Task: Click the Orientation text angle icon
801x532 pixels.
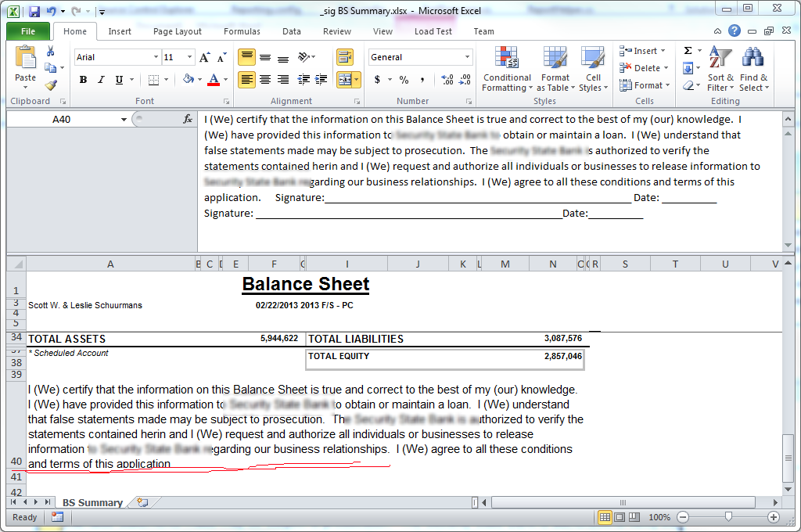Action: point(304,57)
